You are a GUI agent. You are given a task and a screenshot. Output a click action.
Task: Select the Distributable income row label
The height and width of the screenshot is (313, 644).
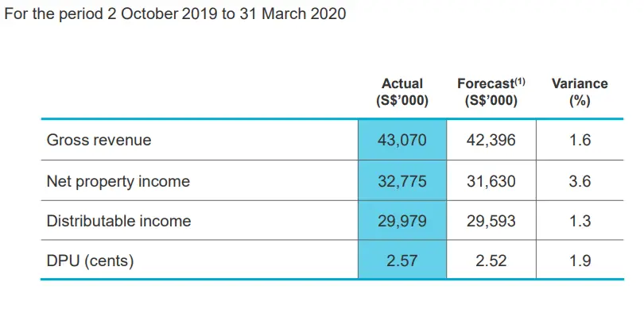pos(118,221)
